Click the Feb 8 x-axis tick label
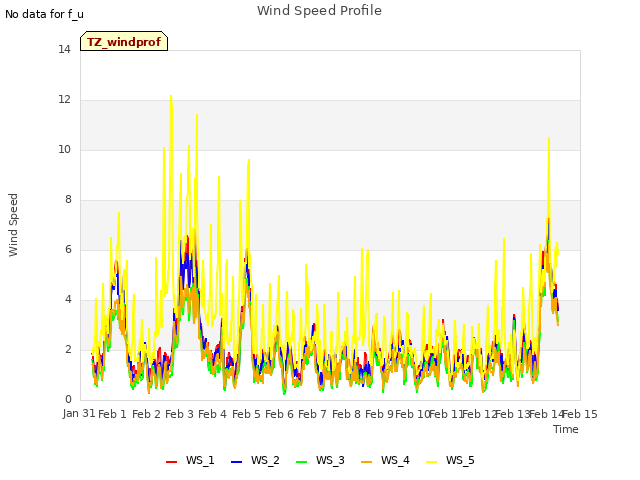640x480 pixels. tap(346, 414)
